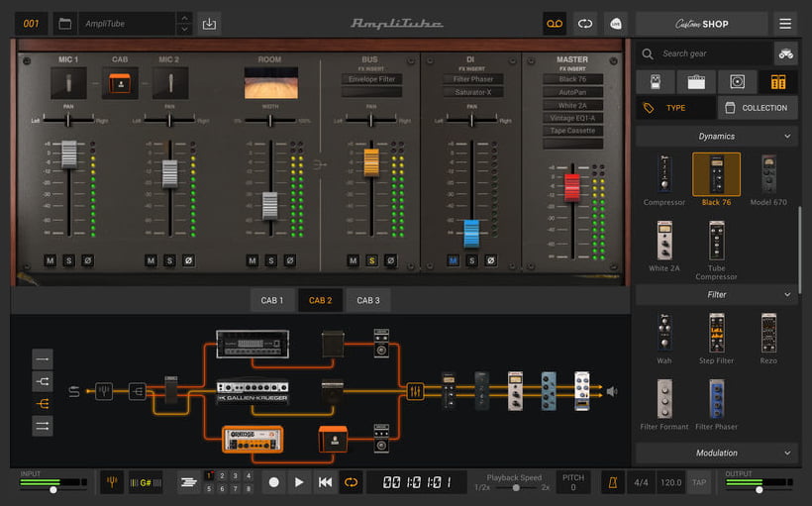Switch gear browser to COLLECTION tab

coord(758,108)
